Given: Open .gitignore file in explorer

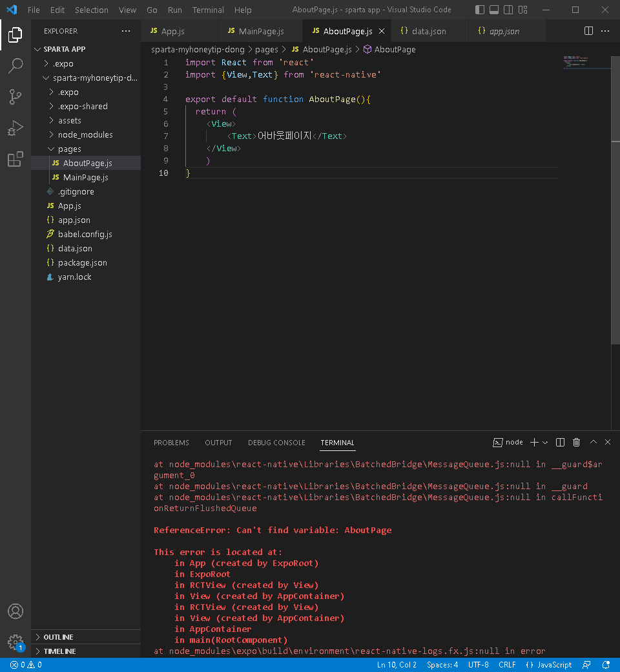Looking at the screenshot, I should [86, 191].
